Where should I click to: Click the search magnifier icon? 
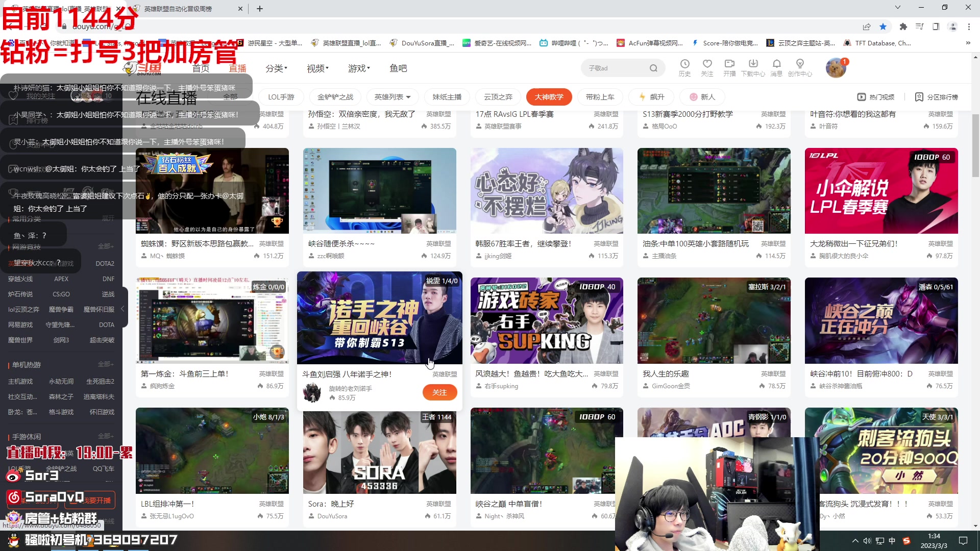tap(653, 68)
